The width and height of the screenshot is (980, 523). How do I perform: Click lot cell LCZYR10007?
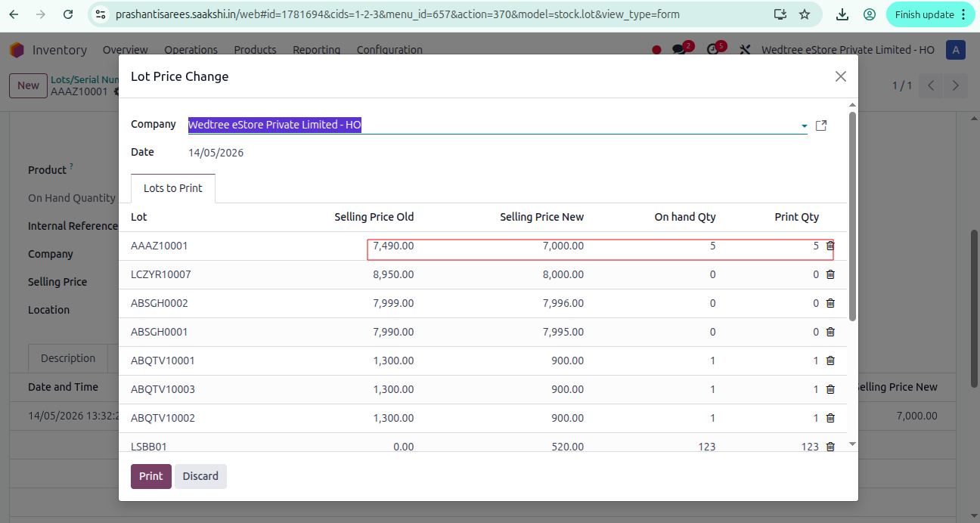161,274
